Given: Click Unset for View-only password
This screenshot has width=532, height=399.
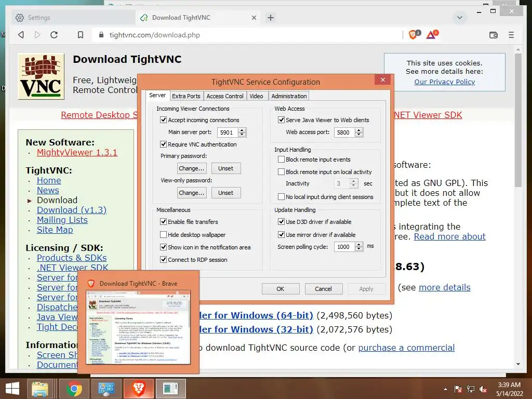Looking at the screenshot, I should (226, 193).
